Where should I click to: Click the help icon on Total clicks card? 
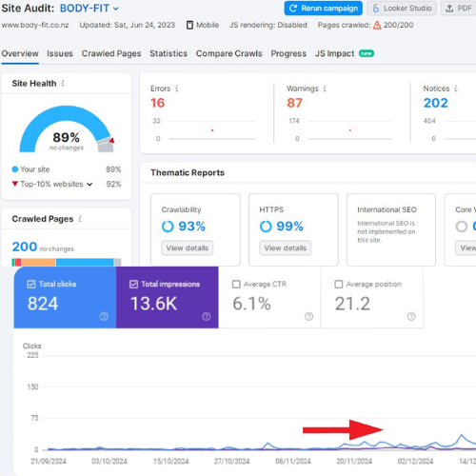point(104,316)
